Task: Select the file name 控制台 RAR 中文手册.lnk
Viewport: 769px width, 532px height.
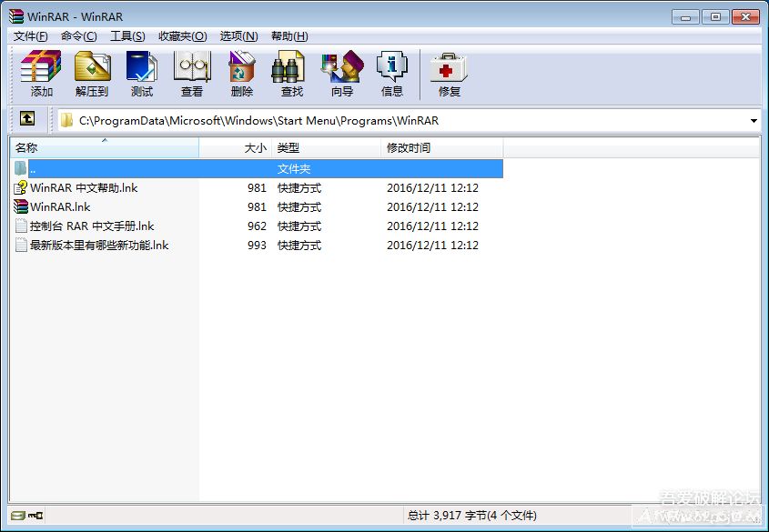Action: point(92,226)
